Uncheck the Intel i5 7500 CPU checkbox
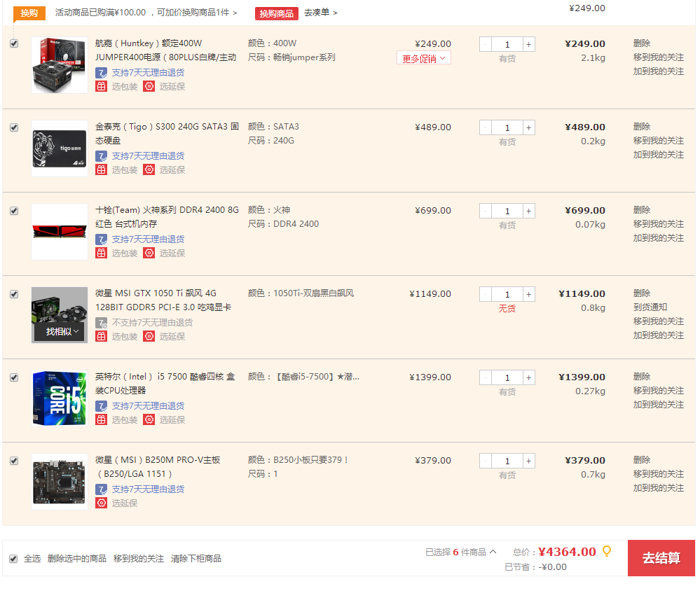Viewport: 700px width, 591px height. [x=14, y=378]
